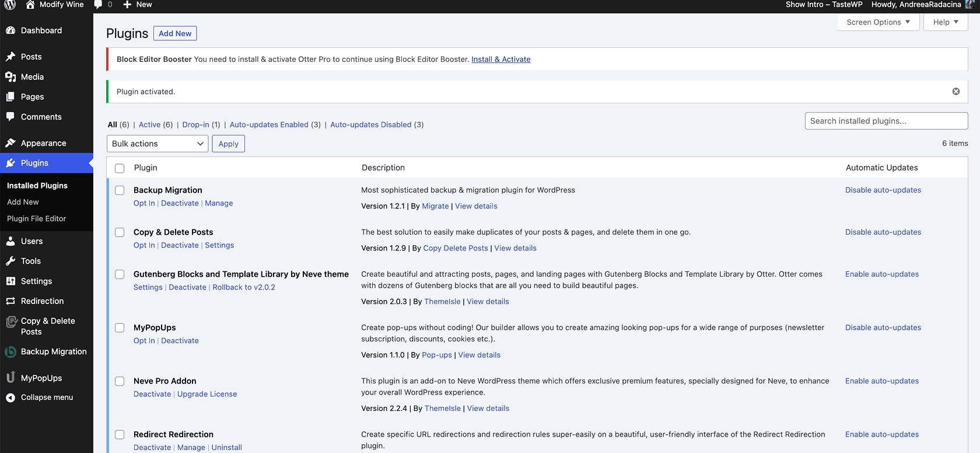Dismiss the Plugin activated notice
This screenshot has height=453, width=980.
click(x=956, y=92)
